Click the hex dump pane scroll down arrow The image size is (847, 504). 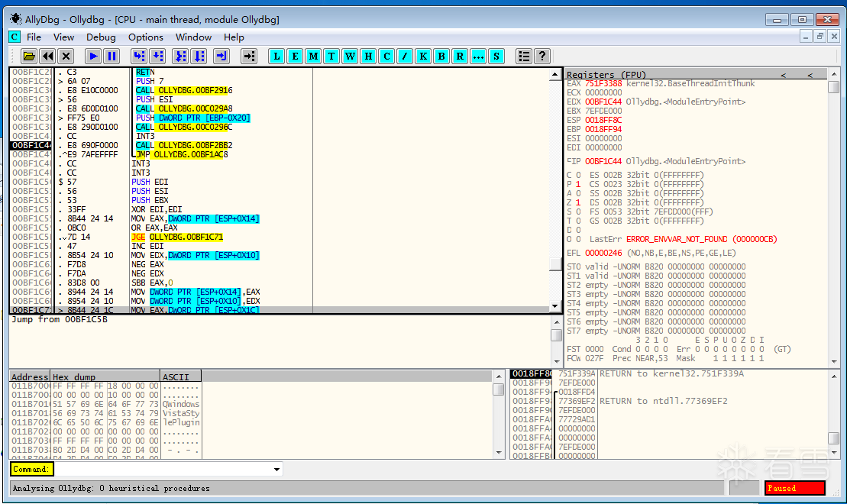(499, 453)
